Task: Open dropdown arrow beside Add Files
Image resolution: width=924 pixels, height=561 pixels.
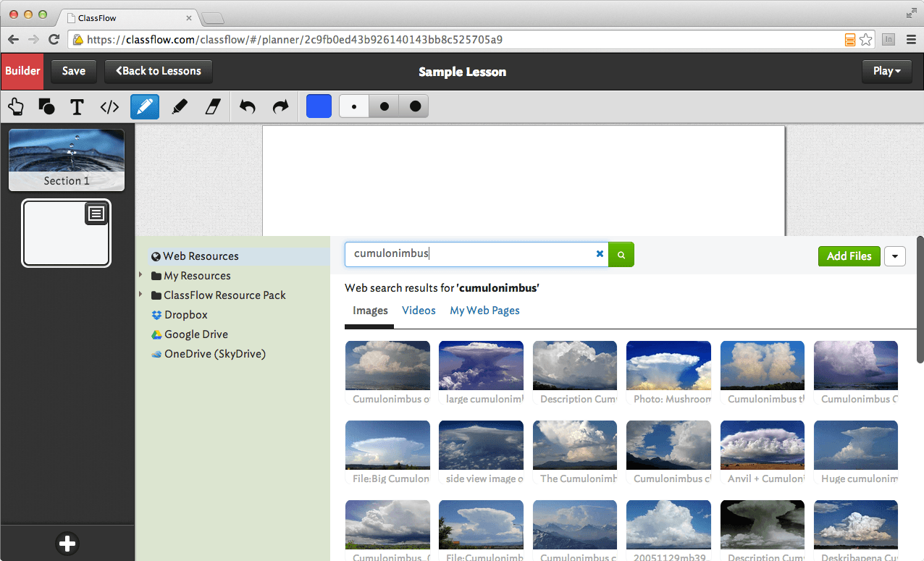Action: click(x=895, y=256)
